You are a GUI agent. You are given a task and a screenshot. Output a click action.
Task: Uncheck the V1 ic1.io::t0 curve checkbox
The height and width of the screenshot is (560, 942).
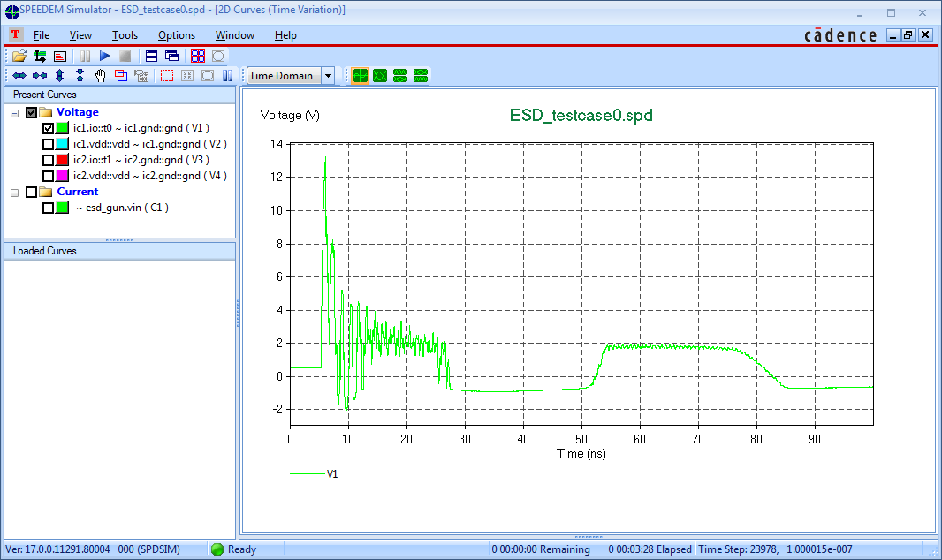pyautogui.click(x=48, y=128)
